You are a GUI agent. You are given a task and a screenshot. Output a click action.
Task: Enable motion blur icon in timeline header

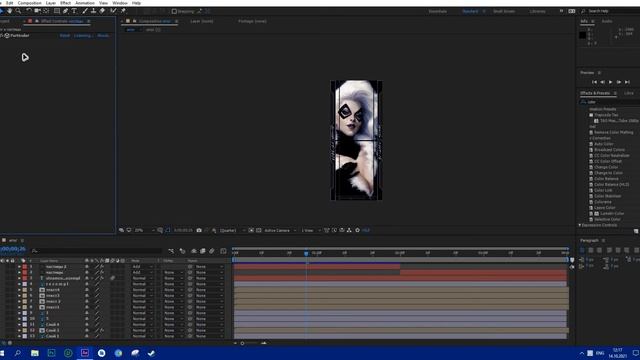[x=212, y=251]
